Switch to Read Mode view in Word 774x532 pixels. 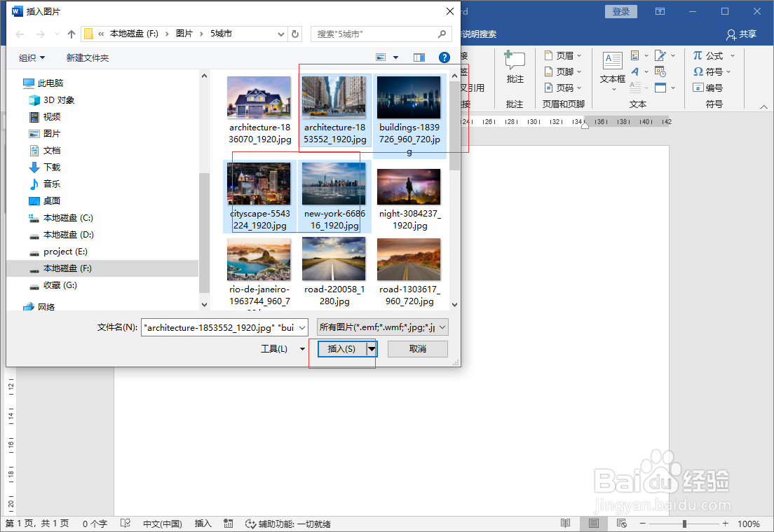point(565,523)
